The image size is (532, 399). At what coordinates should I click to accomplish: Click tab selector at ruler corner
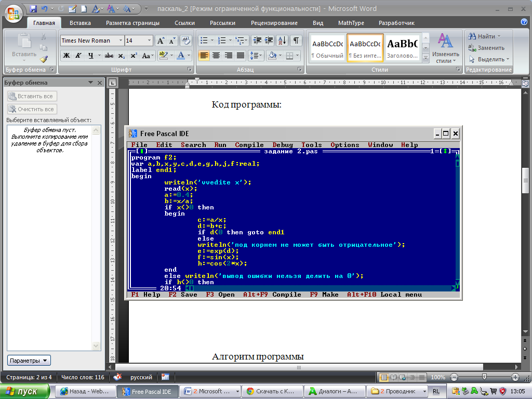(x=112, y=83)
